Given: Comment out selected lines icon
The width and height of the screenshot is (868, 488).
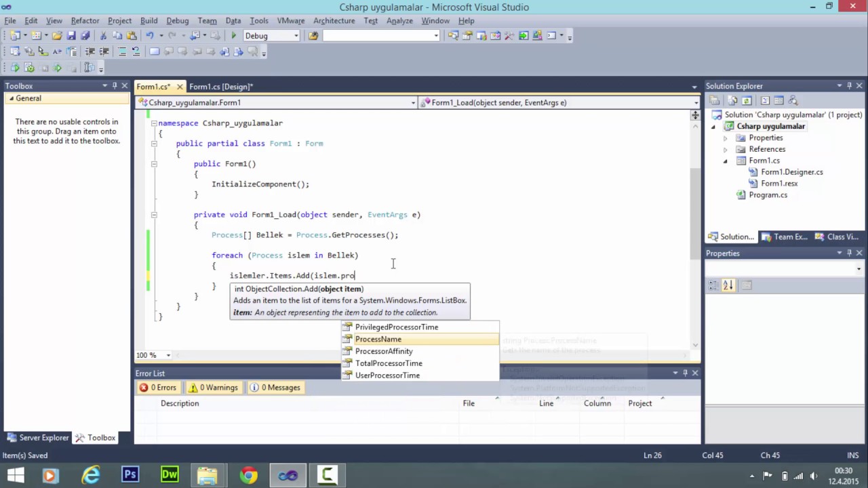Looking at the screenshot, I should coord(123,52).
